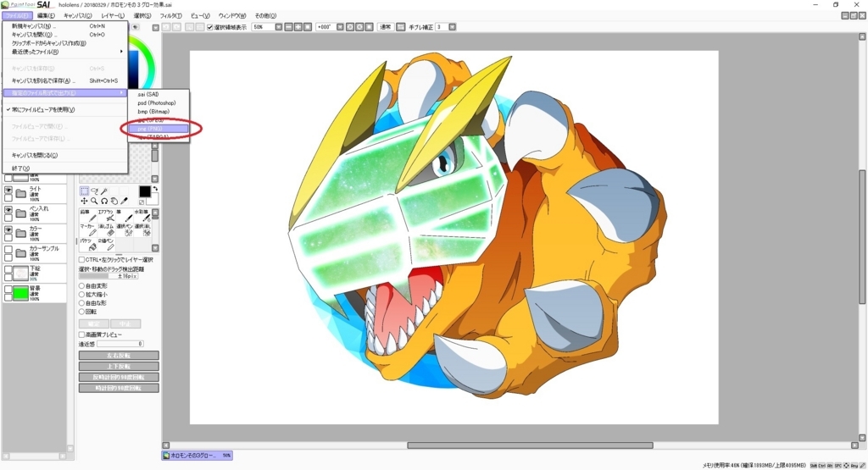The image size is (868, 470).
Task: Select the move tool
Action: pos(84,202)
